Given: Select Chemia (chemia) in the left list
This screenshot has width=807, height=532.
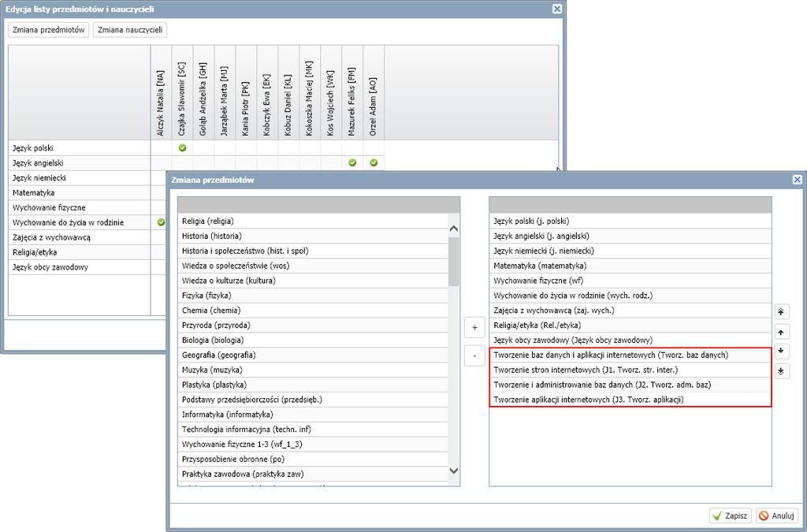Looking at the screenshot, I should pos(313,311).
